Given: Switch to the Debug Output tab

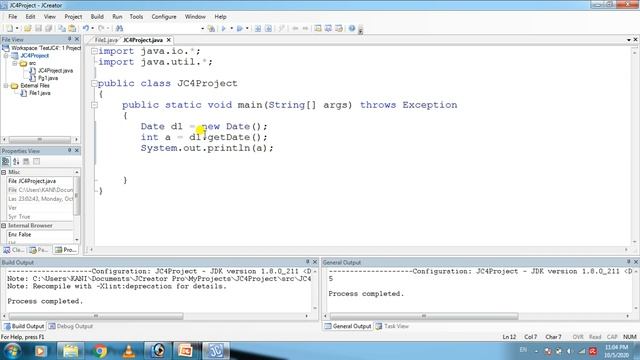Looking at the screenshot, I should (x=71, y=326).
